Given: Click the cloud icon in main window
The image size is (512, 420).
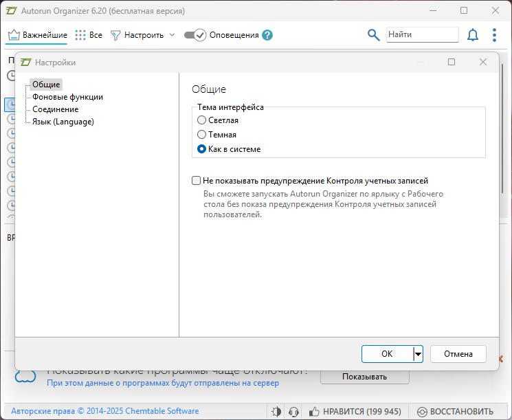Looking at the screenshot, I should [25, 377].
